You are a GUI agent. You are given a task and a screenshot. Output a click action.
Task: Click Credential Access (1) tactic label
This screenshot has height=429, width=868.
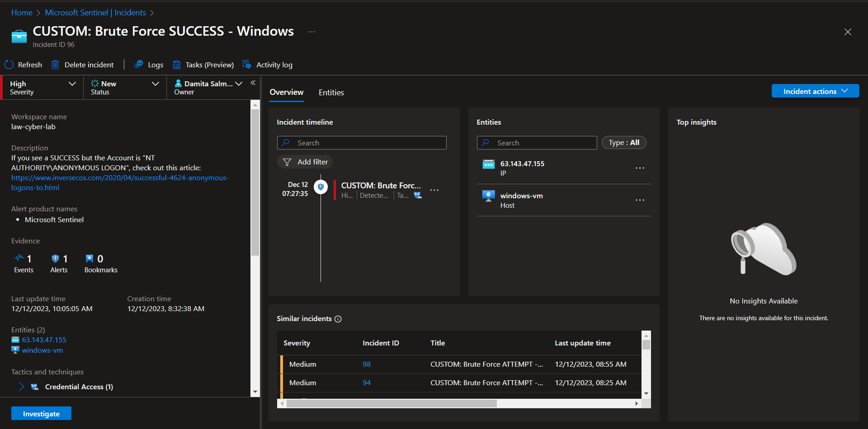coord(79,387)
